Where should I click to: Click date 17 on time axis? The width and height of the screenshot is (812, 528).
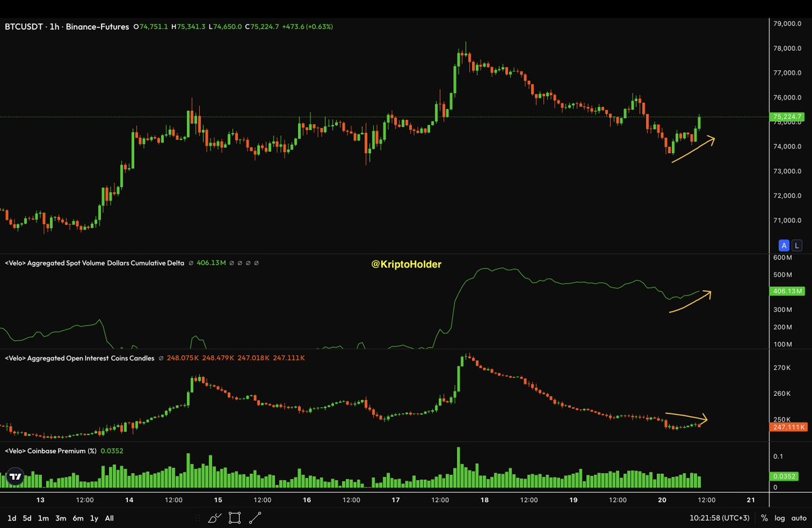click(x=396, y=500)
